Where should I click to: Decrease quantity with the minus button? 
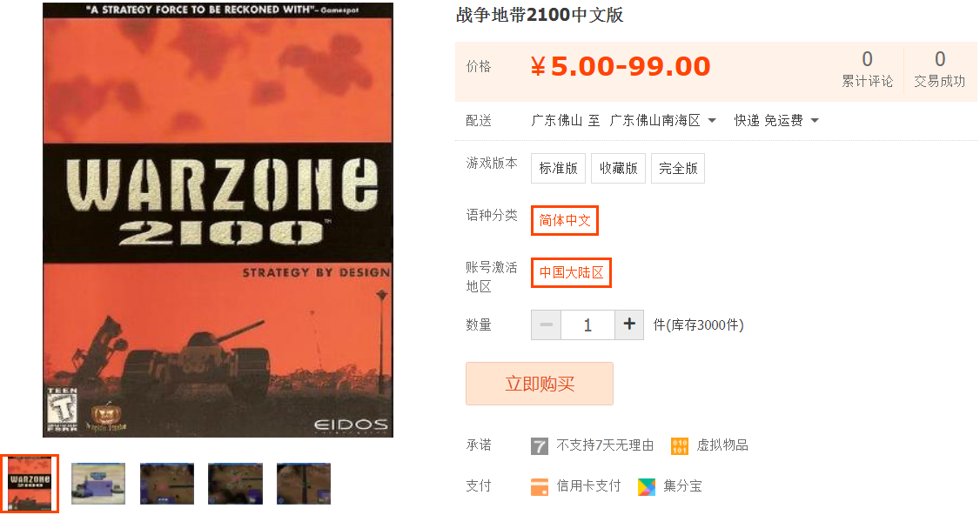pyautogui.click(x=547, y=325)
